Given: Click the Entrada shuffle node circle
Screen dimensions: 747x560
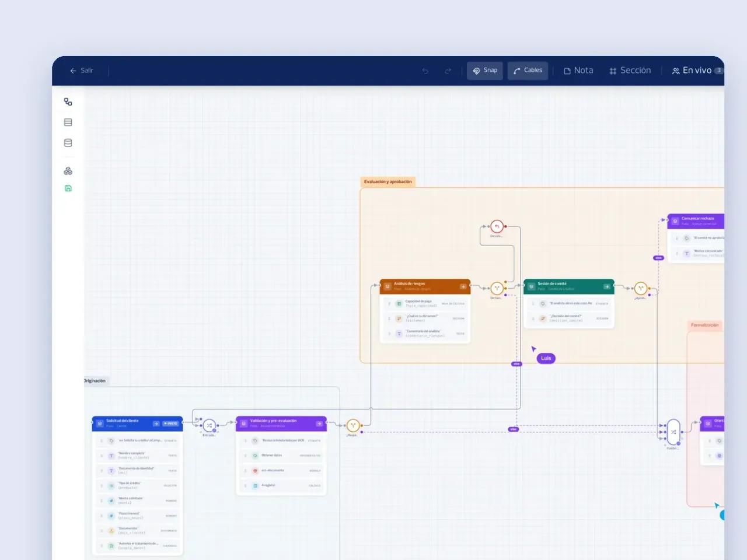Looking at the screenshot, I should (209, 426).
